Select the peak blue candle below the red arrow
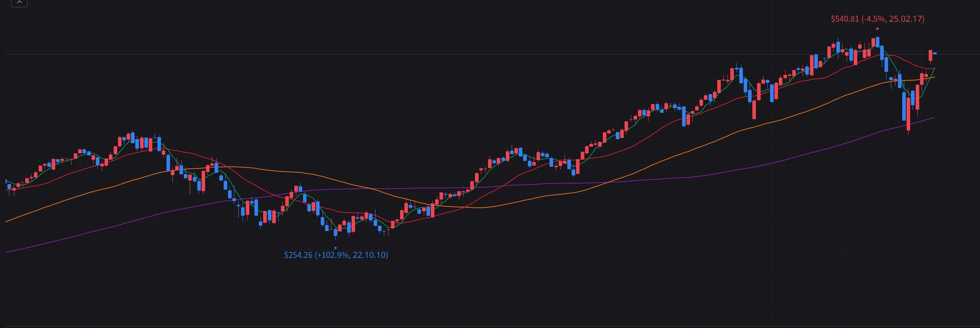 (x=877, y=42)
